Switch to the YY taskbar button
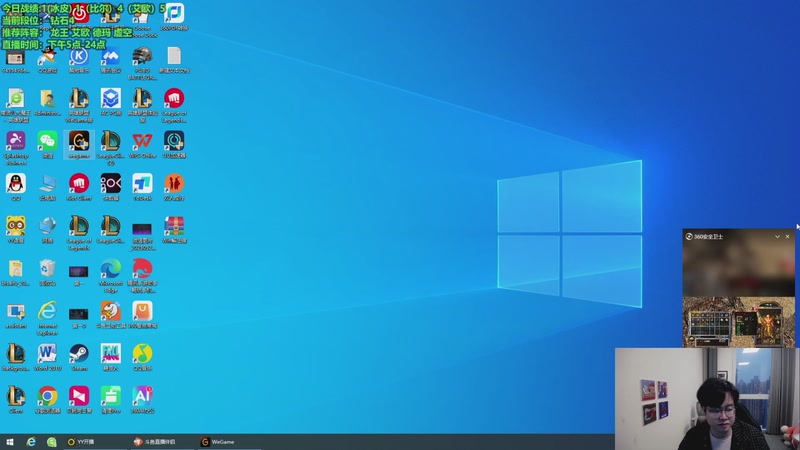Screen dimensions: 800x450 click(94, 442)
